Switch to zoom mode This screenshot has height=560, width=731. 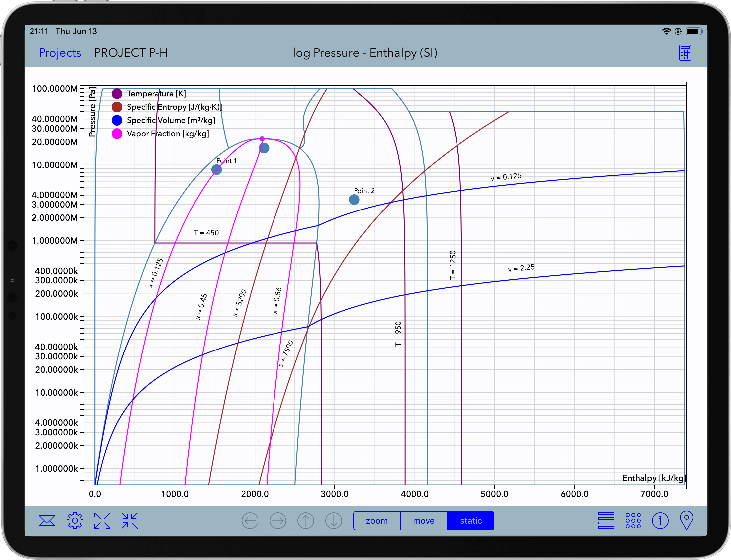[x=377, y=521]
